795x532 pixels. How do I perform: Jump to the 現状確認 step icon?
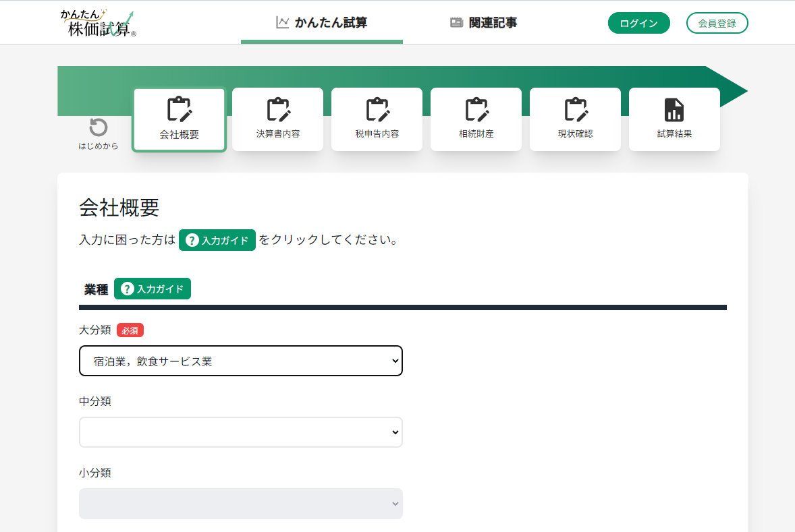pos(576,109)
